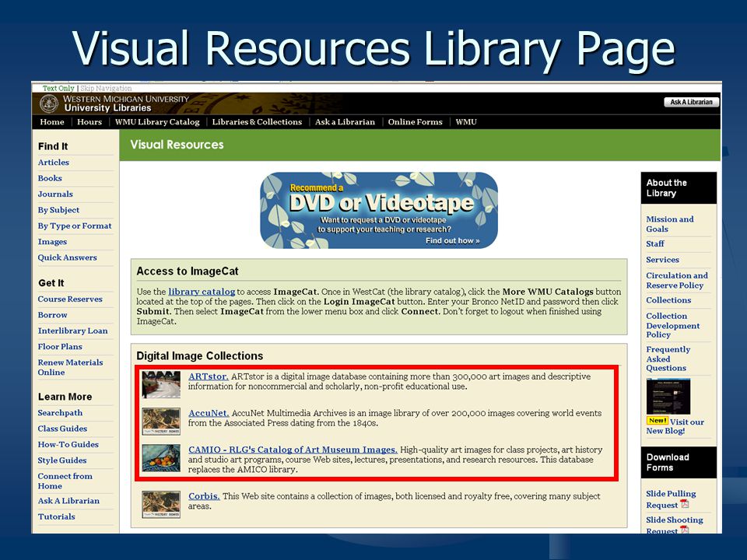This screenshot has width=747, height=560.
Task: Open the Journals link
Action: tap(55, 194)
